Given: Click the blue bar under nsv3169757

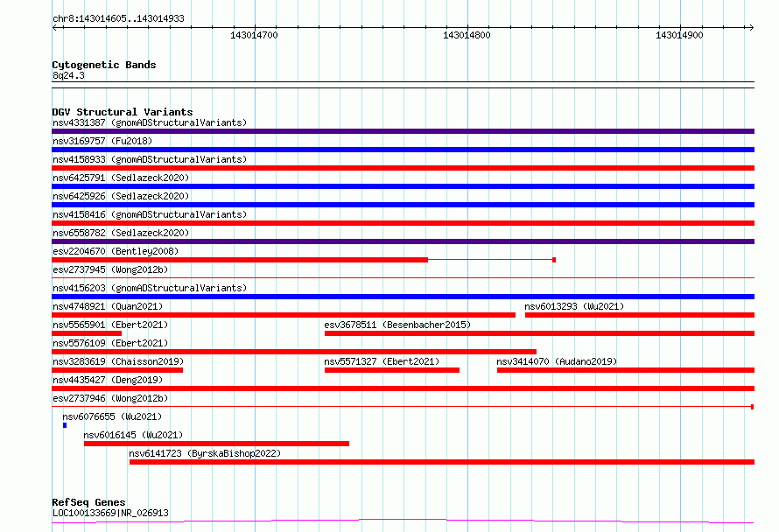Looking at the screenshot, I should pyautogui.click(x=403, y=150).
